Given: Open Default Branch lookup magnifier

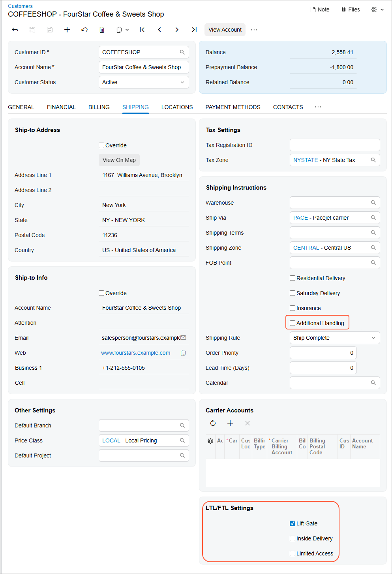Looking at the screenshot, I should pyautogui.click(x=182, y=425).
